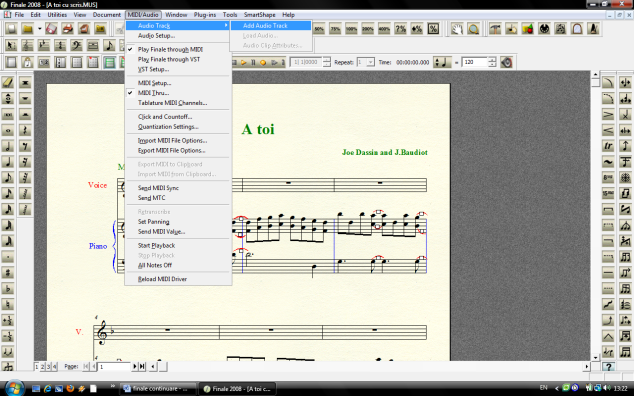The width and height of the screenshot is (634, 396).
Task: Open Audio Setup... menu entry
Action: click(x=178, y=36)
